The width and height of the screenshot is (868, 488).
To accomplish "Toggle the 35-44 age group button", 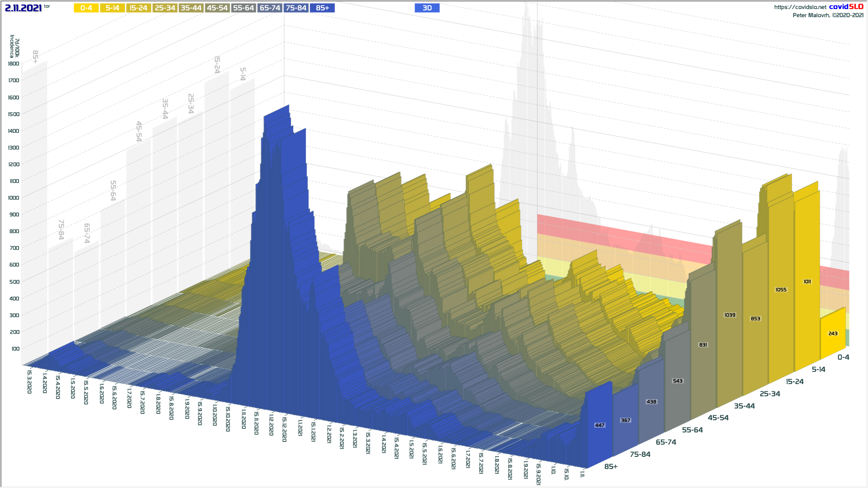I will tap(191, 8).
